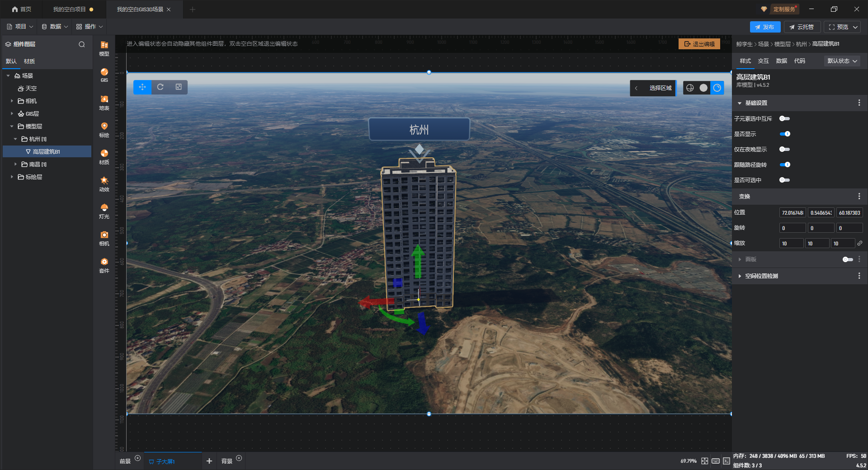Viewport: 868px width, 470px height.
Task: Click the 发布 publish button
Action: [765, 27]
